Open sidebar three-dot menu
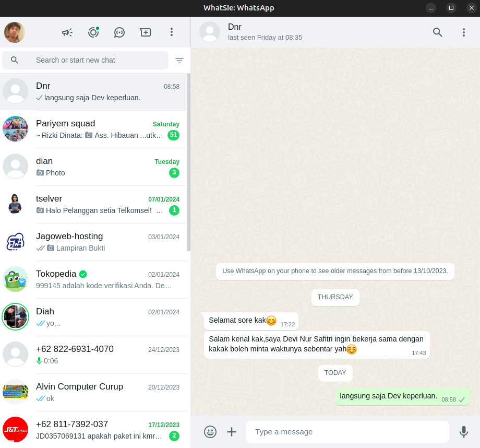Viewport: 480px width, 448px height. point(172,32)
